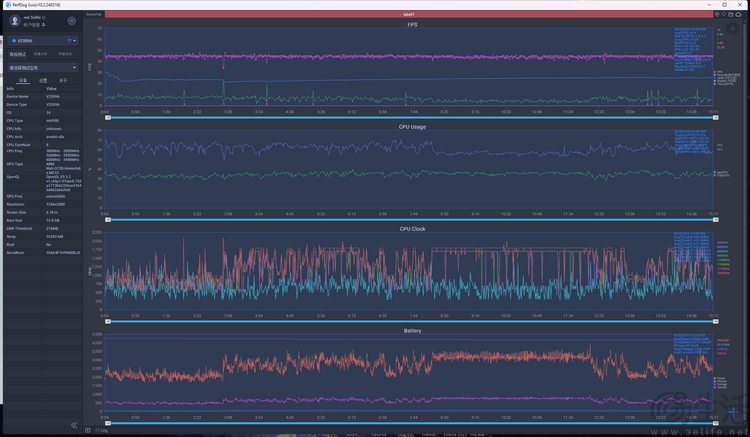Screen dimensions: 750x437
Task: Maximize the PerfDog window
Action: pyautogui.click(x=725, y=5)
